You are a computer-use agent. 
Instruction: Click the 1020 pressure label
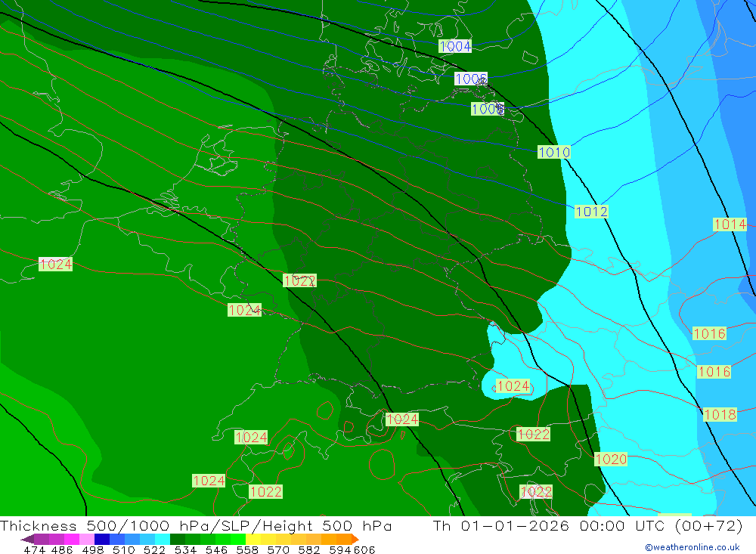coord(611,459)
